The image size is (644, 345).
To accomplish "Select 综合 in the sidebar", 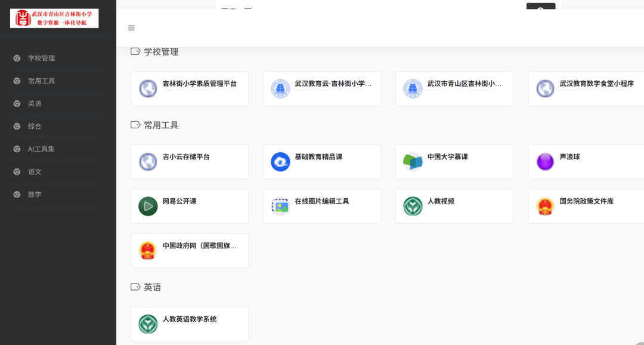I will (x=35, y=126).
